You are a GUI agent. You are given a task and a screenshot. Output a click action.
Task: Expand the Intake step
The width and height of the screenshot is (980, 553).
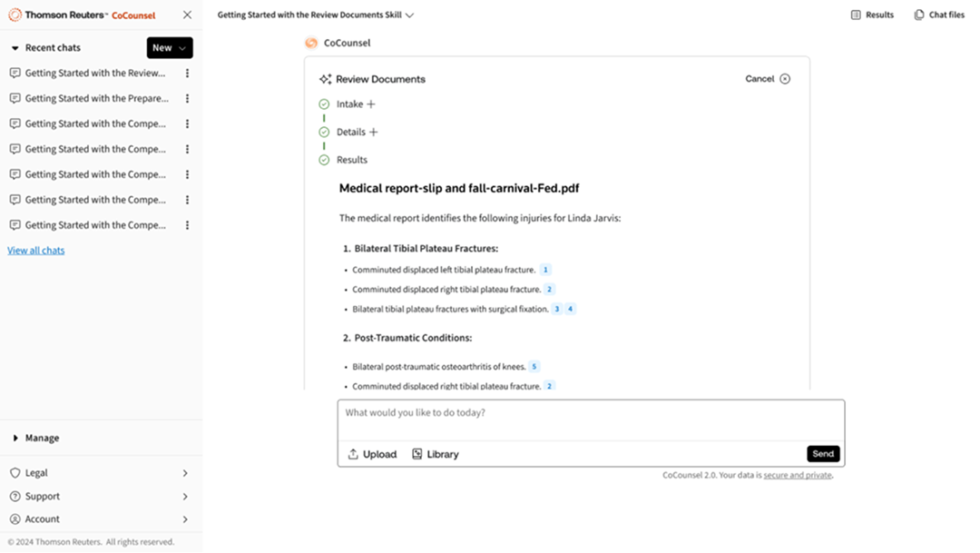click(x=371, y=104)
